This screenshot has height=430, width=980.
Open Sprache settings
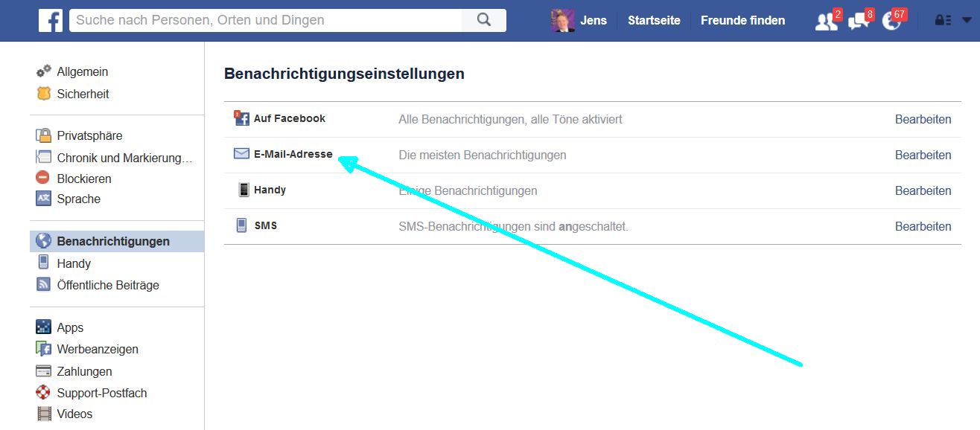click(79, 199)
